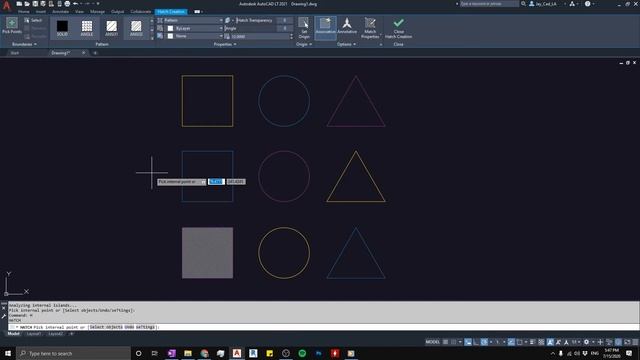Toggle Polar tracking in status bar
Screen dimensions: 640x360
[x=484, y=342]
